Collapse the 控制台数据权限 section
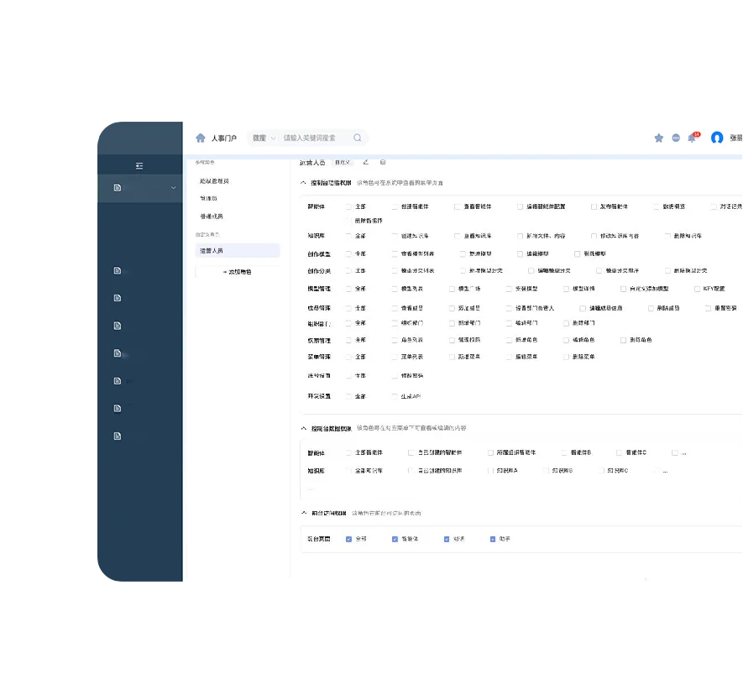 (x=303, y=428)
